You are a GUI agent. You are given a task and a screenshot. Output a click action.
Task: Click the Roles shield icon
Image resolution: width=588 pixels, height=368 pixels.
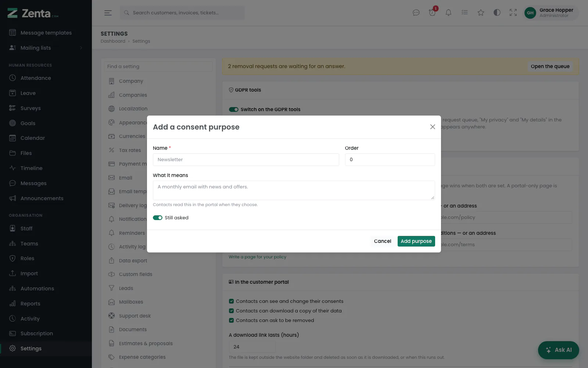tap(12, 258)
